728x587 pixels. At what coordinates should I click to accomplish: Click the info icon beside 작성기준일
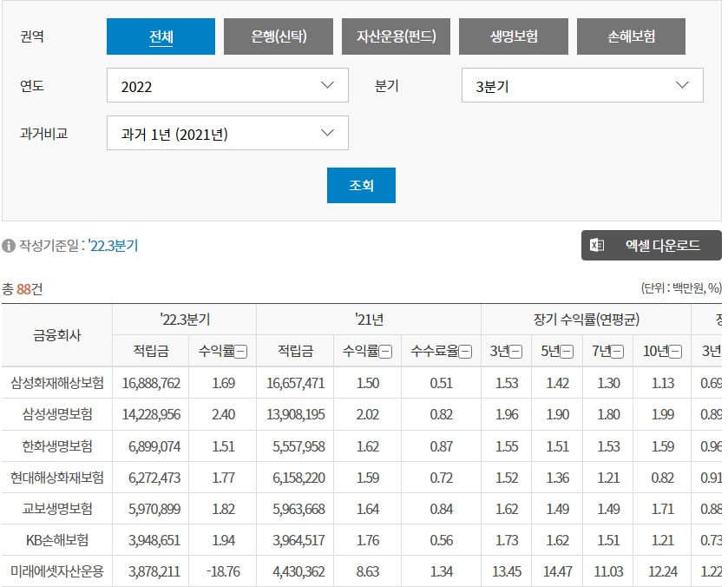(9, 246)
